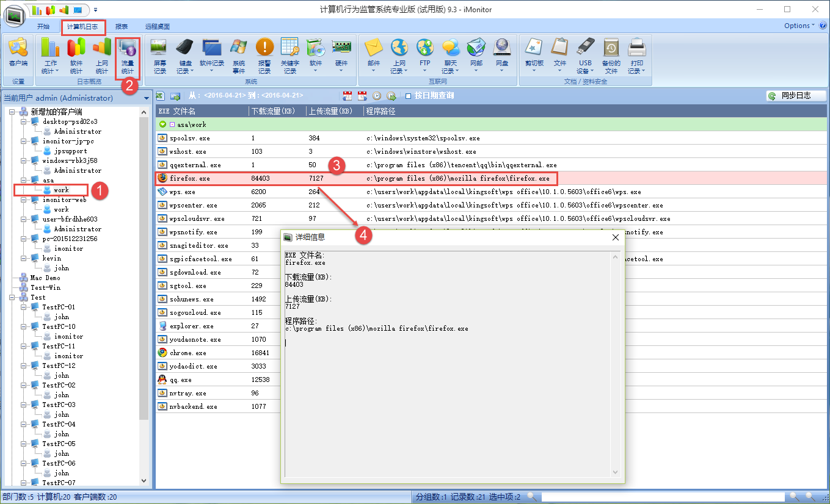Open 流量统计 traffic statistics

128,56
